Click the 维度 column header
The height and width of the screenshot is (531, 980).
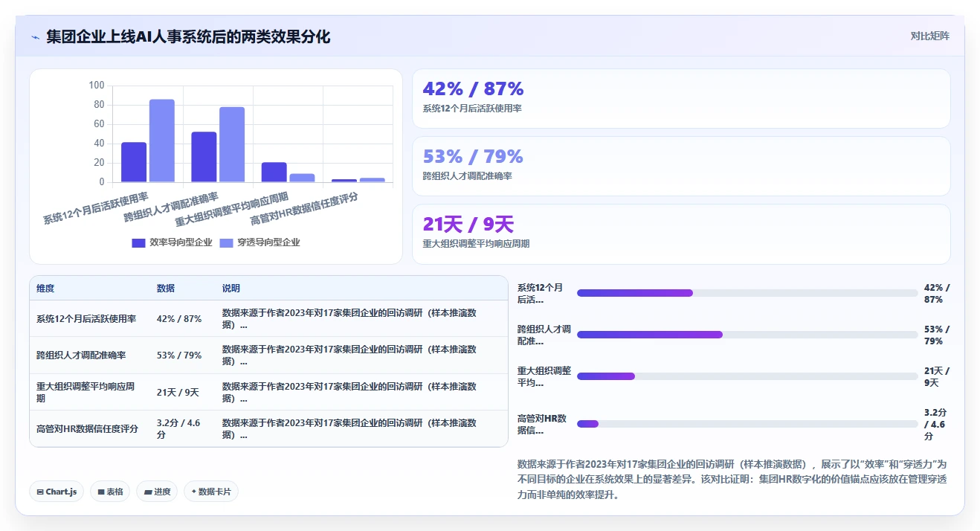click(45, 289)
